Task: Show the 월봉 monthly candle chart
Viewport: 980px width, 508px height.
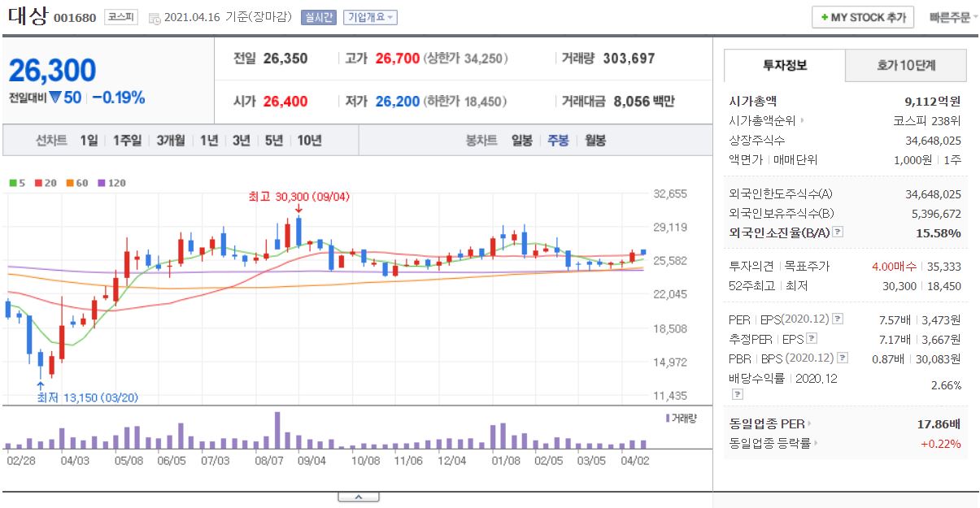Action: point(595,141)
